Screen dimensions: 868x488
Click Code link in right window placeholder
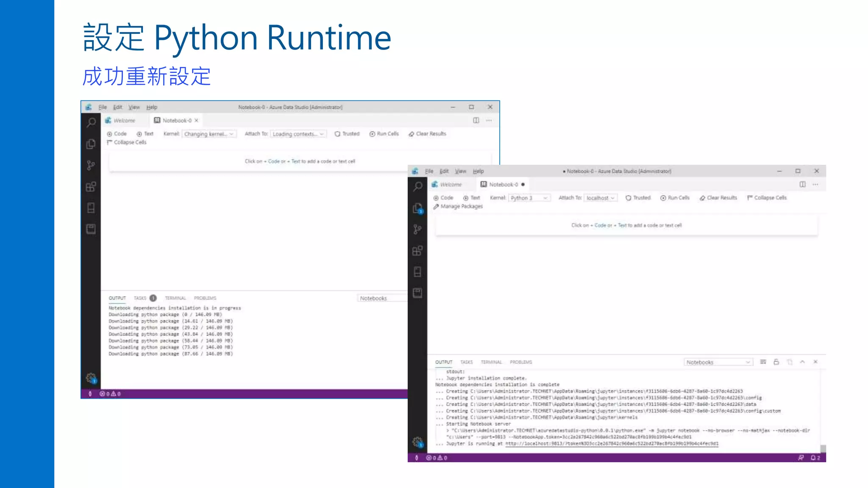coord(600,225)
